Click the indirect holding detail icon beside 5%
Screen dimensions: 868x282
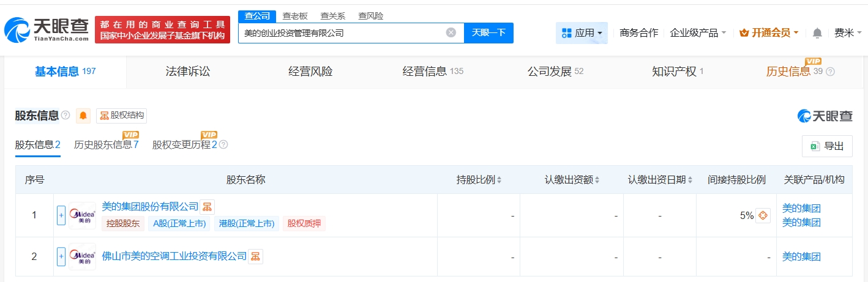pyautogui.click(x=763, y=215)
